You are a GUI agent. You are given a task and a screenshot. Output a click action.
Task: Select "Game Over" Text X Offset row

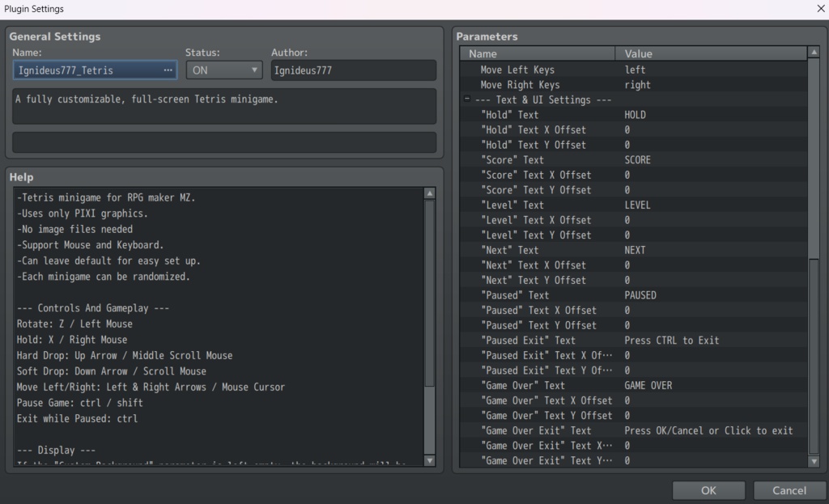(633, 400)
